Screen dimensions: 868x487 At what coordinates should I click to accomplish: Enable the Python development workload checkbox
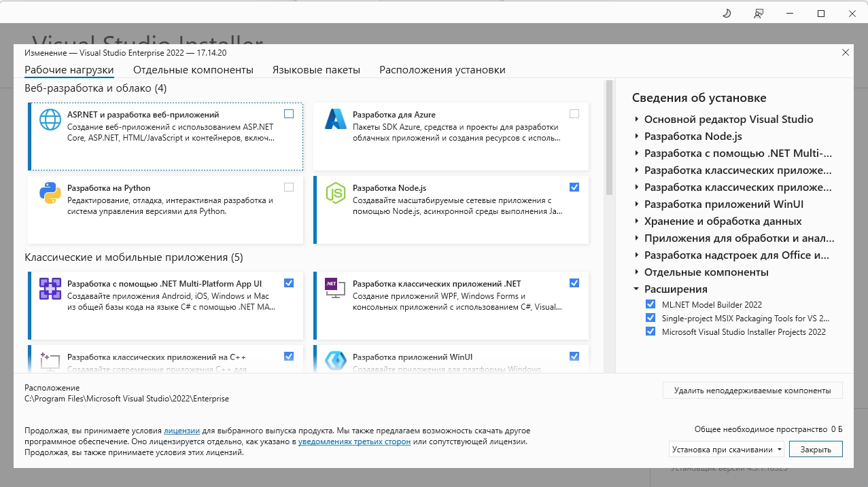(x=289, y=187)
